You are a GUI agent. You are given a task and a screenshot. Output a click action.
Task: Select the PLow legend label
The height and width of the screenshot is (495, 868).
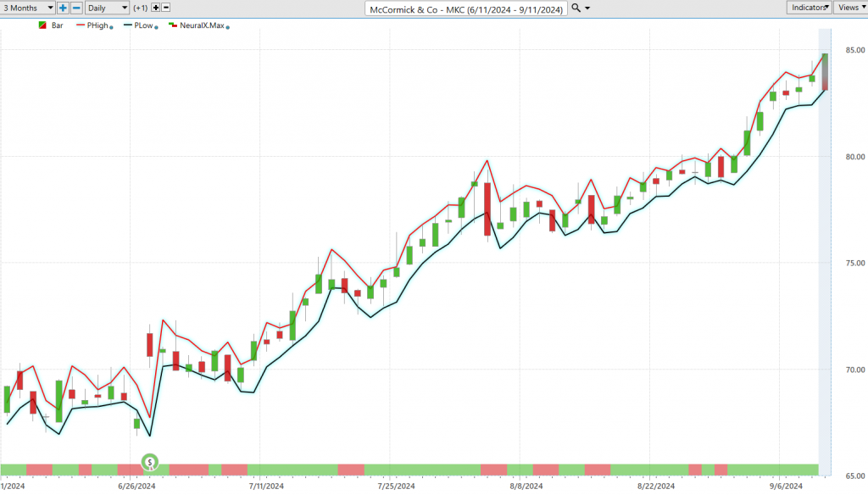click(x=143, y=25)
